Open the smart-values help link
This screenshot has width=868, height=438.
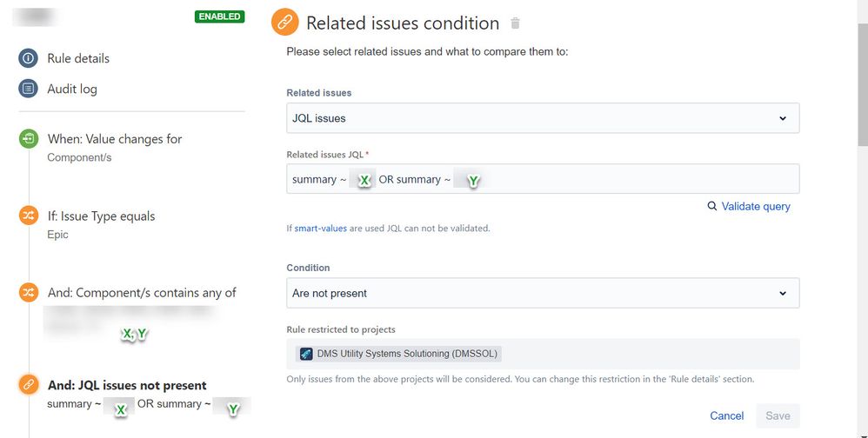coord(320,229)
